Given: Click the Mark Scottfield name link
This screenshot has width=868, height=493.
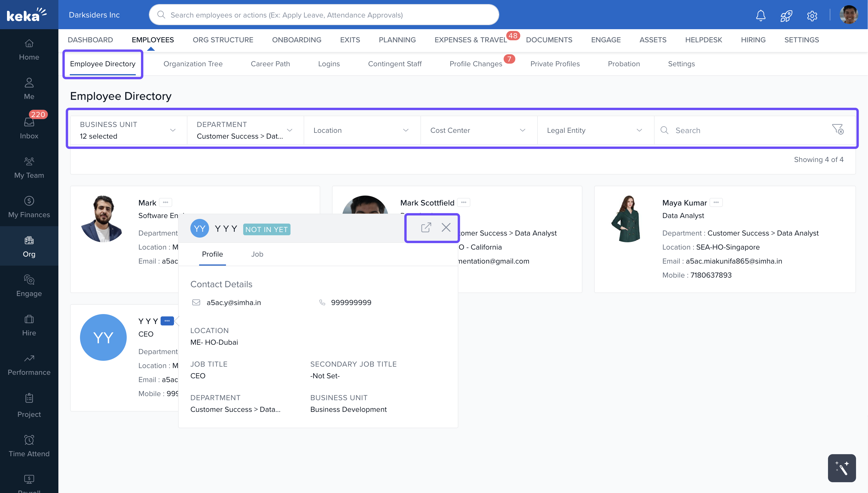Looking at the screenshot, I should [x=427, y=203].
